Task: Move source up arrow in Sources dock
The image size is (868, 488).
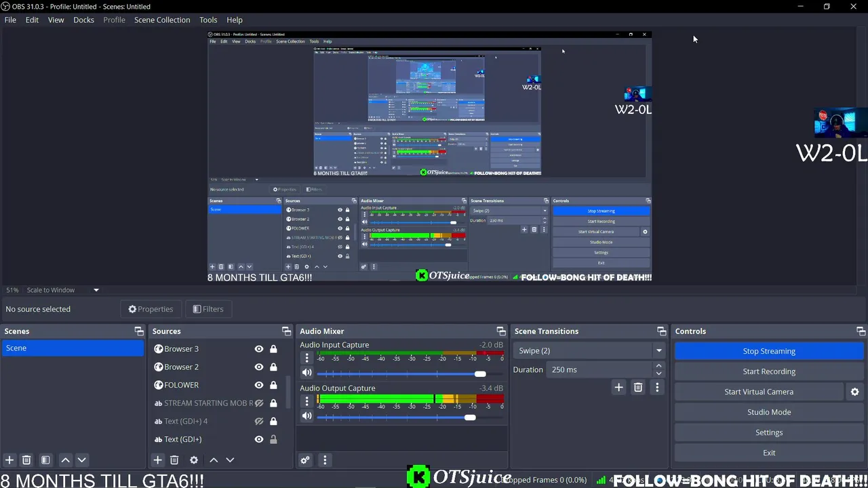Action: click(214, 460)
